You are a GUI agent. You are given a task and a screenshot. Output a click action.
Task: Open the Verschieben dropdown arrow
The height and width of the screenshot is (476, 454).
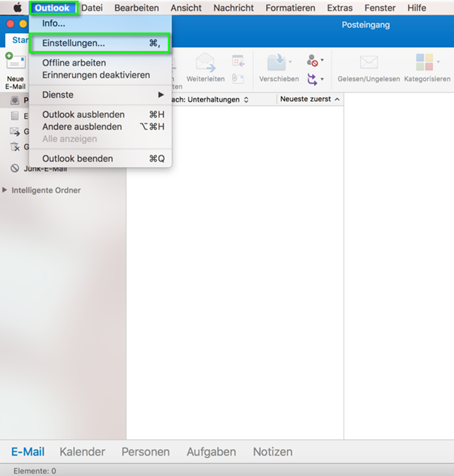tap(290, 62)
